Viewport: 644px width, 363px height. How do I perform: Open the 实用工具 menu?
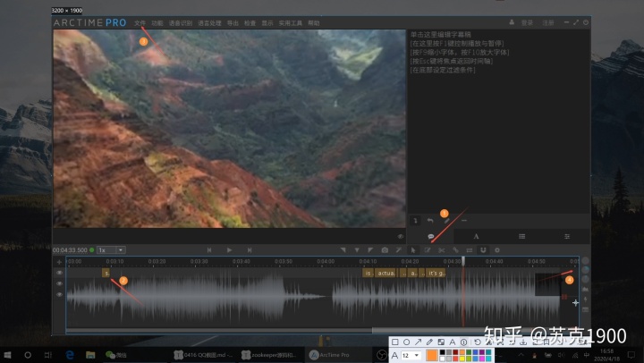click(291, 23)
